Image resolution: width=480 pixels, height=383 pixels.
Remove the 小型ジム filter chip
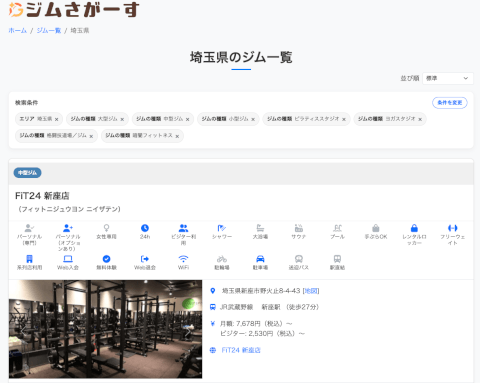pos(253,119)
